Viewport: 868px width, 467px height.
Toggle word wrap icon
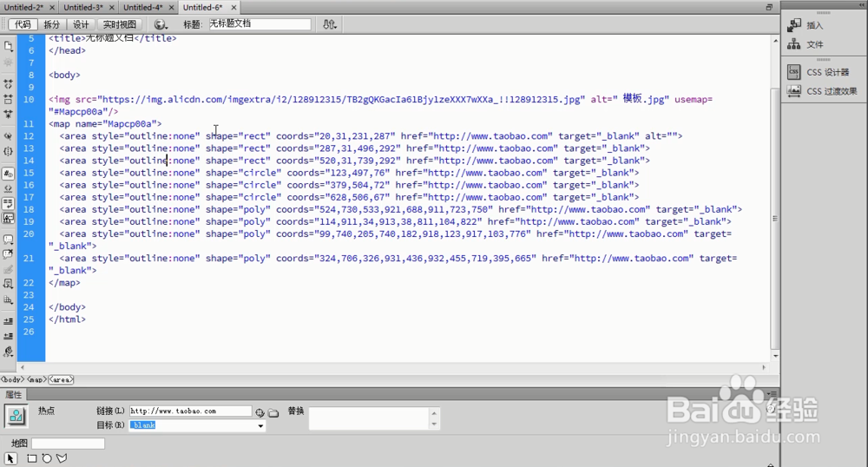(9, 204)
